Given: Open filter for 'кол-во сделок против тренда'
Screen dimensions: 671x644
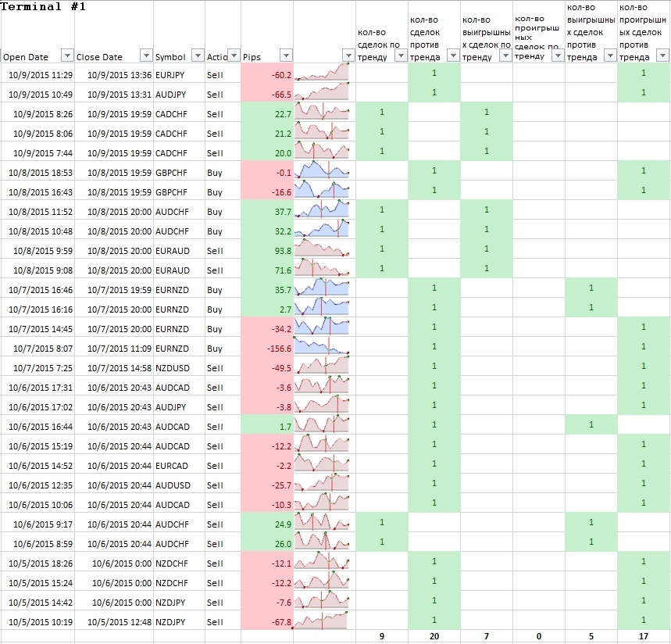Looking at the screenshot, I should [x=453, y=55].
